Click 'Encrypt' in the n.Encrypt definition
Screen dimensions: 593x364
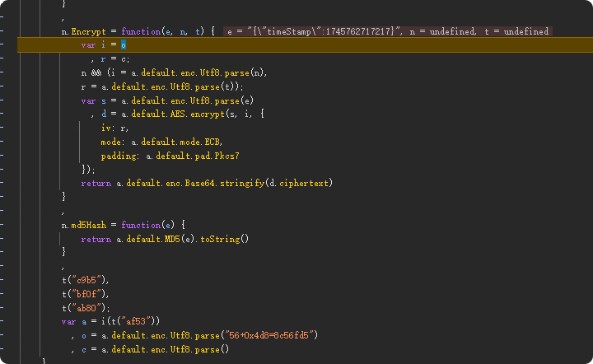click(88, 31)
